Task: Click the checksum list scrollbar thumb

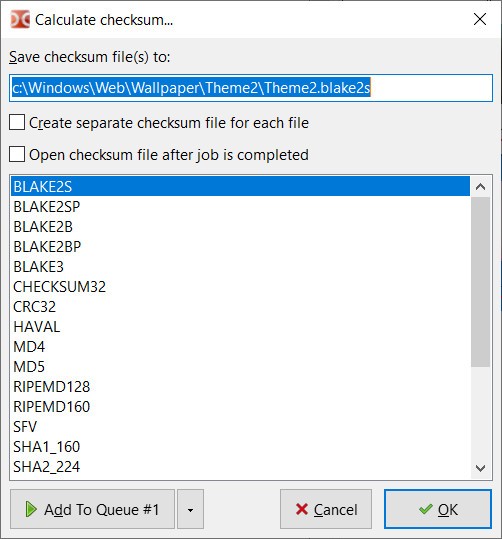Action: (x=480, y=282)
